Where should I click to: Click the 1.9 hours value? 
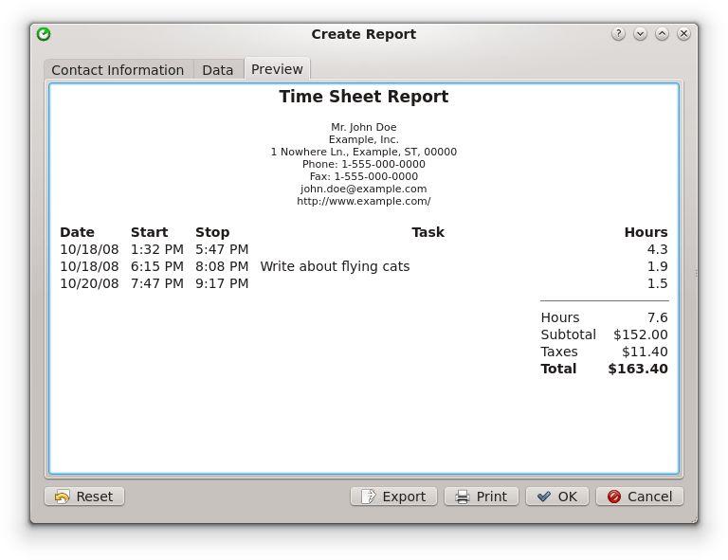[658, 266]
